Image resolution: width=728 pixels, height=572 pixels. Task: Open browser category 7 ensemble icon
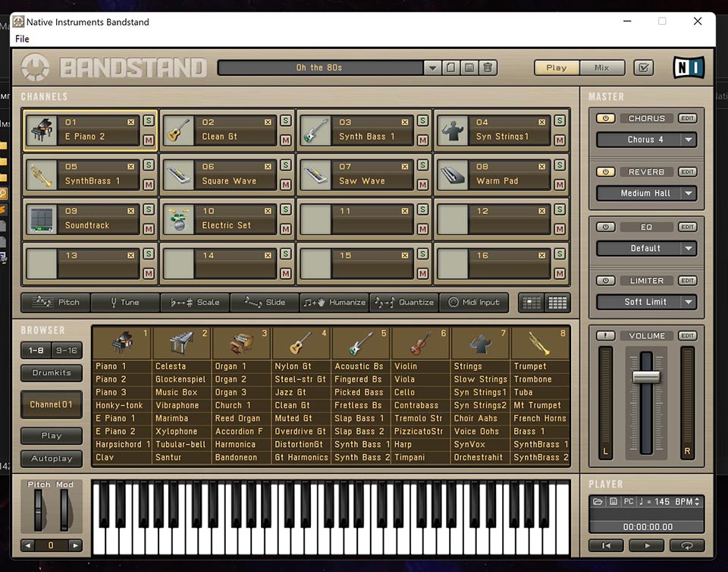(x=480, y=344)
